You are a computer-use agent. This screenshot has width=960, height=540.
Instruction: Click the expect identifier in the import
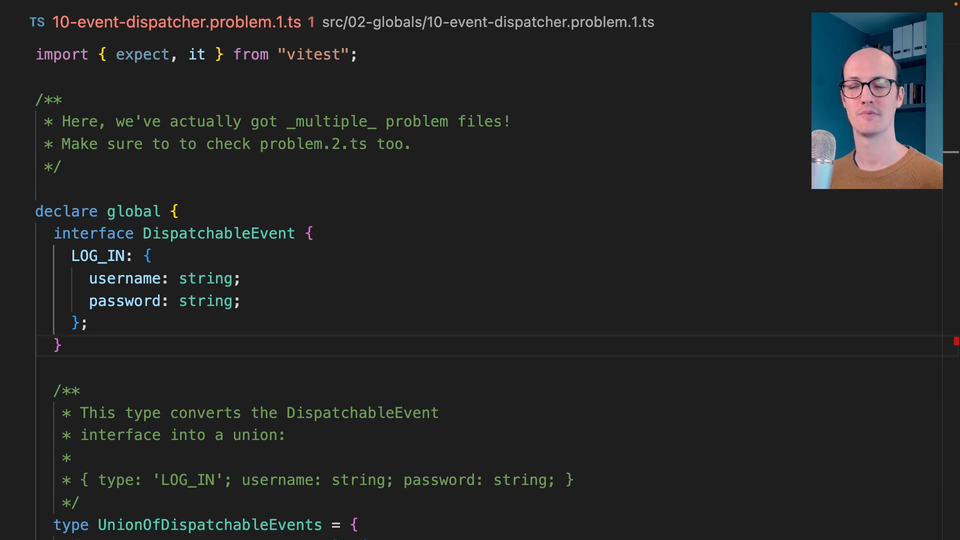[142, 54]
